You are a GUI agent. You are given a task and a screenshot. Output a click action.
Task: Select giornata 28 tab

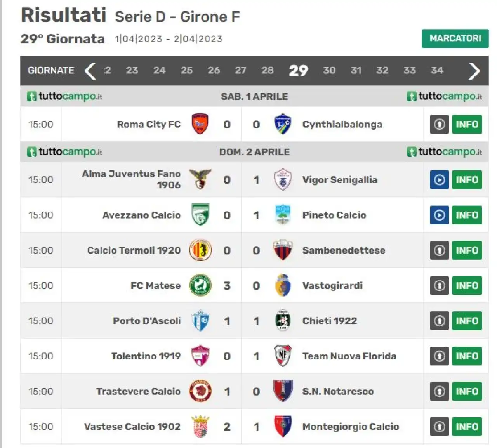(268, 70)
